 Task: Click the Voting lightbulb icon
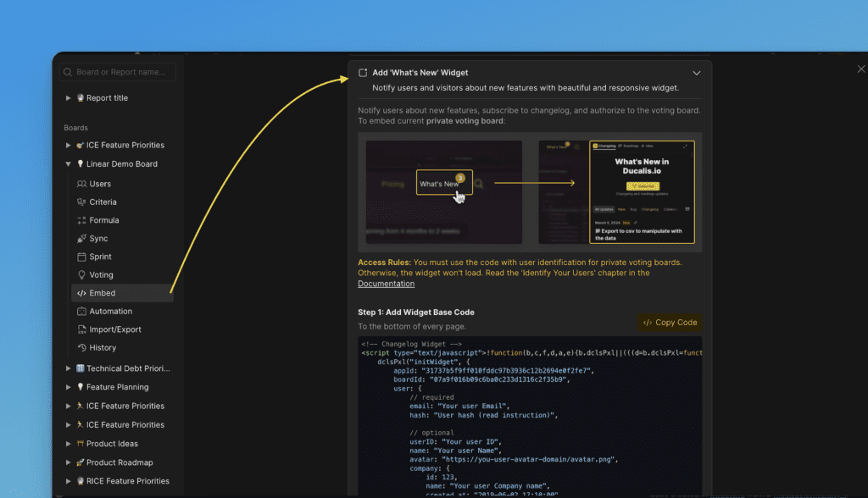[x=83, y=274]
